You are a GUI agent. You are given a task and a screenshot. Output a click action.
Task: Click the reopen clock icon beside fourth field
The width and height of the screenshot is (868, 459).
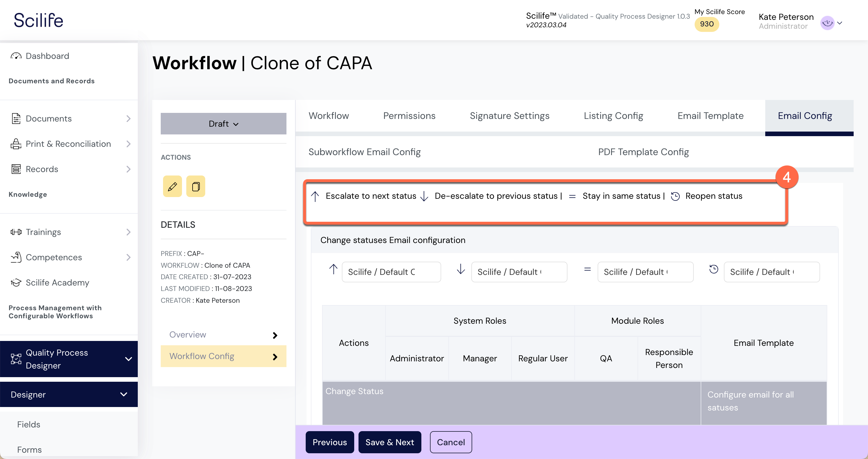(x=714, y=269)
